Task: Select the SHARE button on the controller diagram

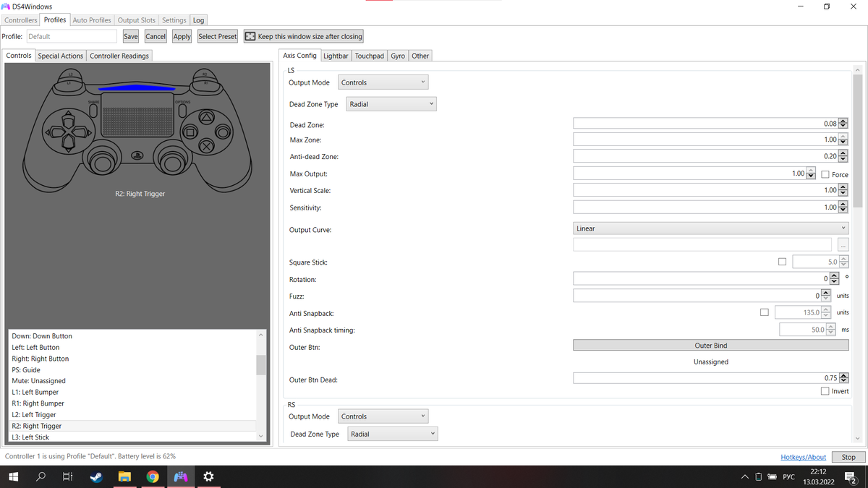Action: tap(93, 110)
